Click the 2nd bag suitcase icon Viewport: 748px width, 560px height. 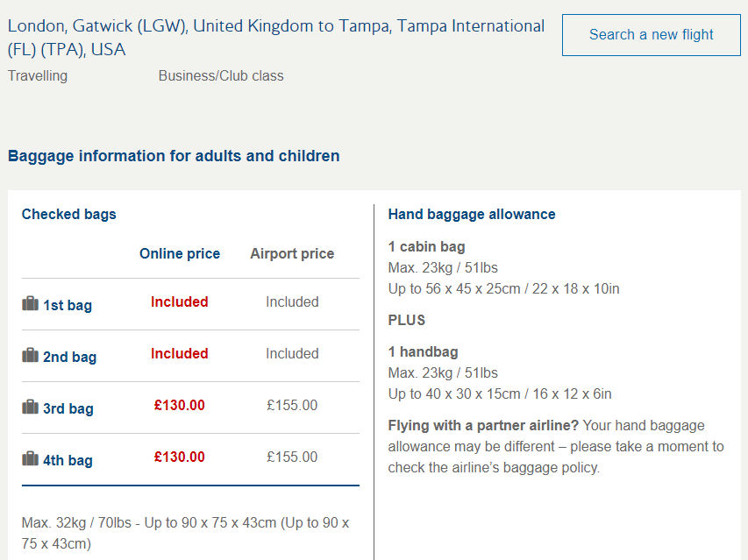[30, 356]
